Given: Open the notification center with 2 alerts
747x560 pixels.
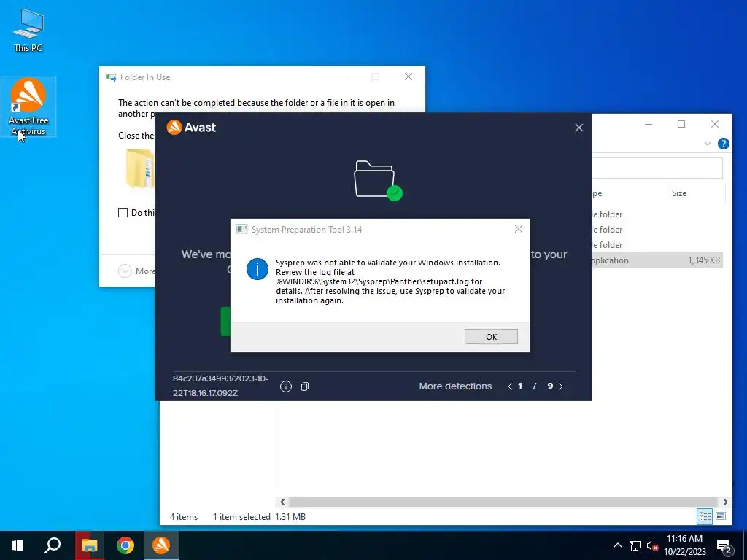Looking at the screenshot, I should point(724,545).
